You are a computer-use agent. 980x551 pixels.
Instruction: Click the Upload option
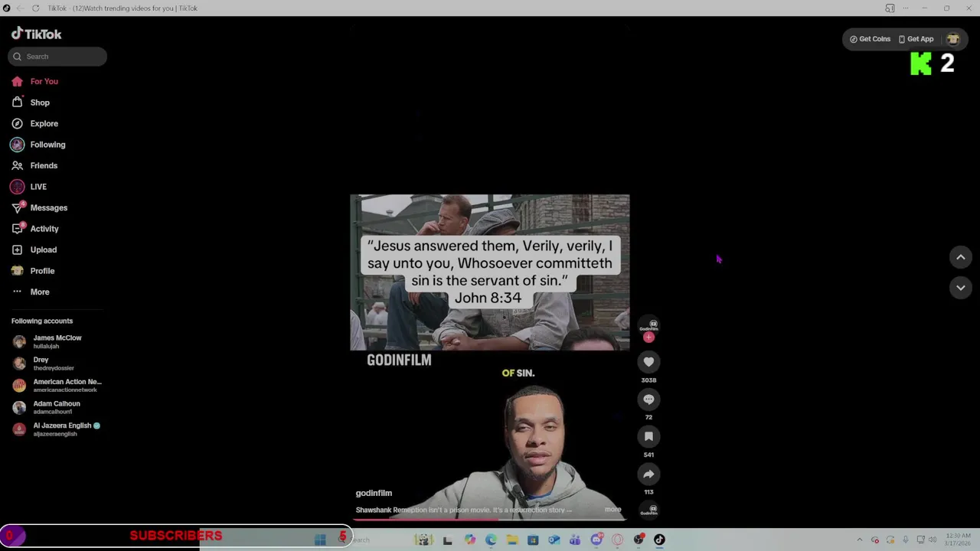tap(43, 249)
